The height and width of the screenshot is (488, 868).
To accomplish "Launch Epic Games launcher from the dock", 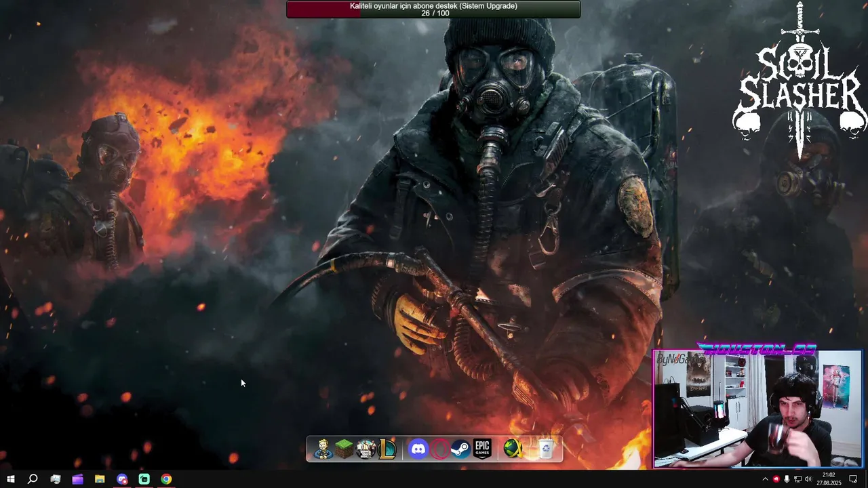I will point(482,449).
